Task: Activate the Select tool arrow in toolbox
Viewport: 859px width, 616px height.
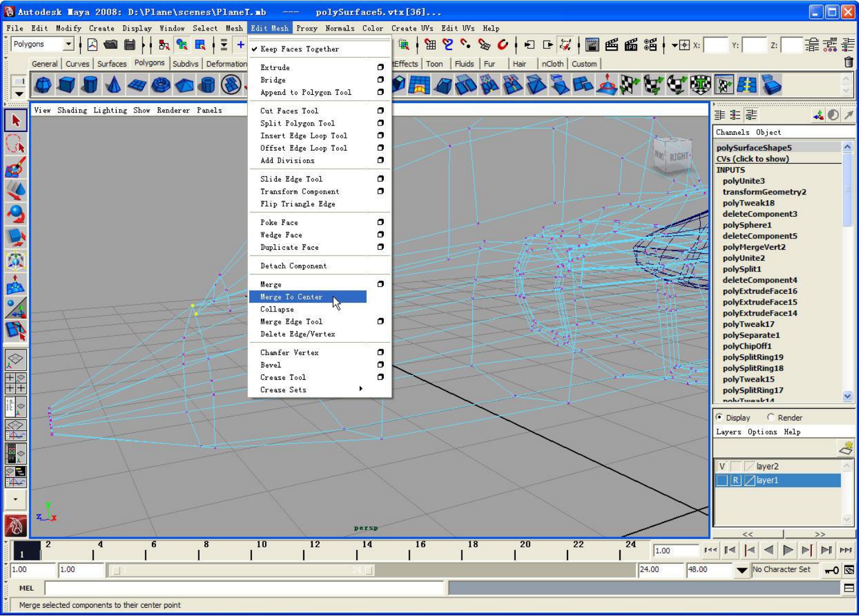Action: (x=16, y=120)
